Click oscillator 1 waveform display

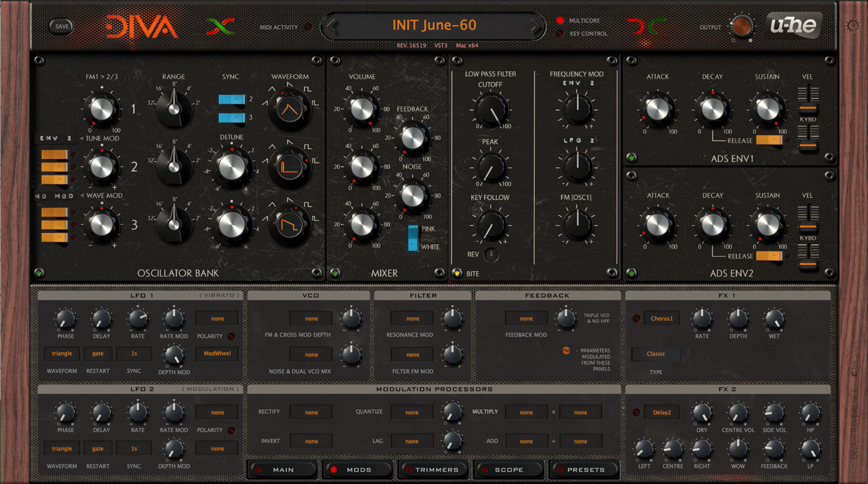point(290,109)
